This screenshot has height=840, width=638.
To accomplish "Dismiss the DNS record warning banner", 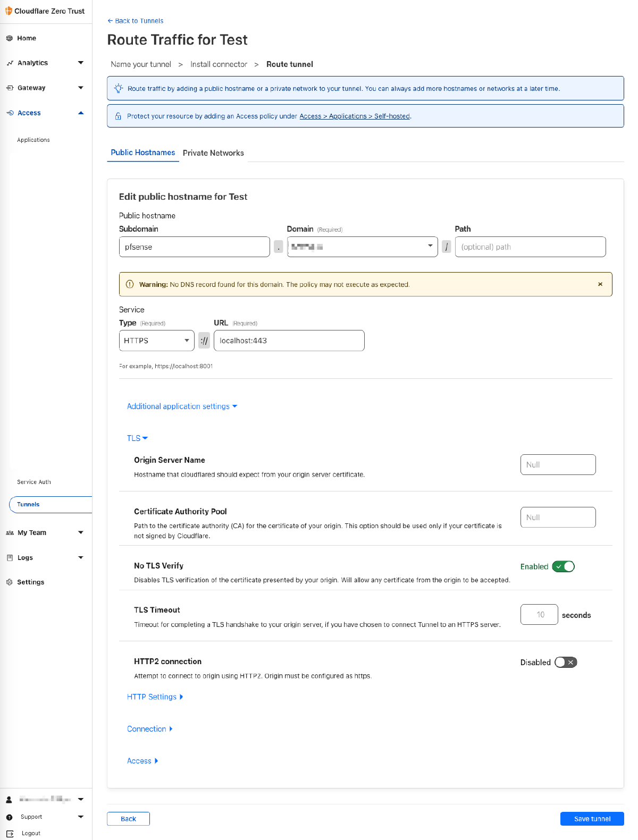I will point(600,284).
